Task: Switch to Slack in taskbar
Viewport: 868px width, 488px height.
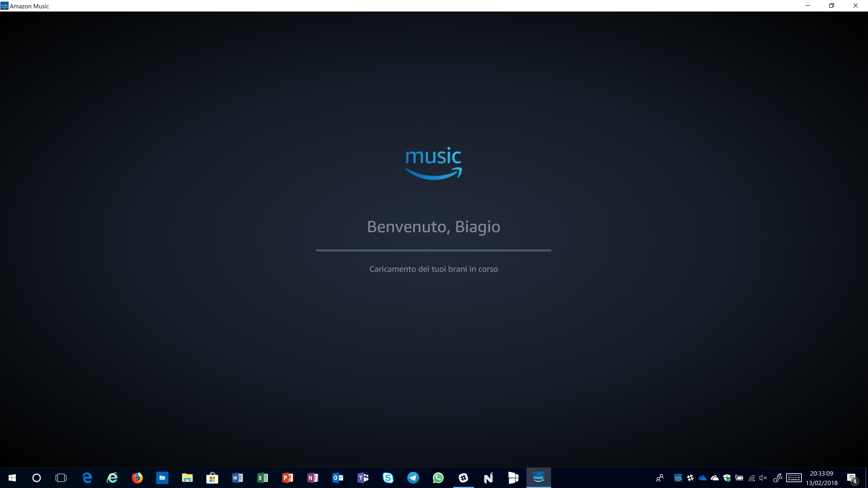Action: (x=463, y=478)
